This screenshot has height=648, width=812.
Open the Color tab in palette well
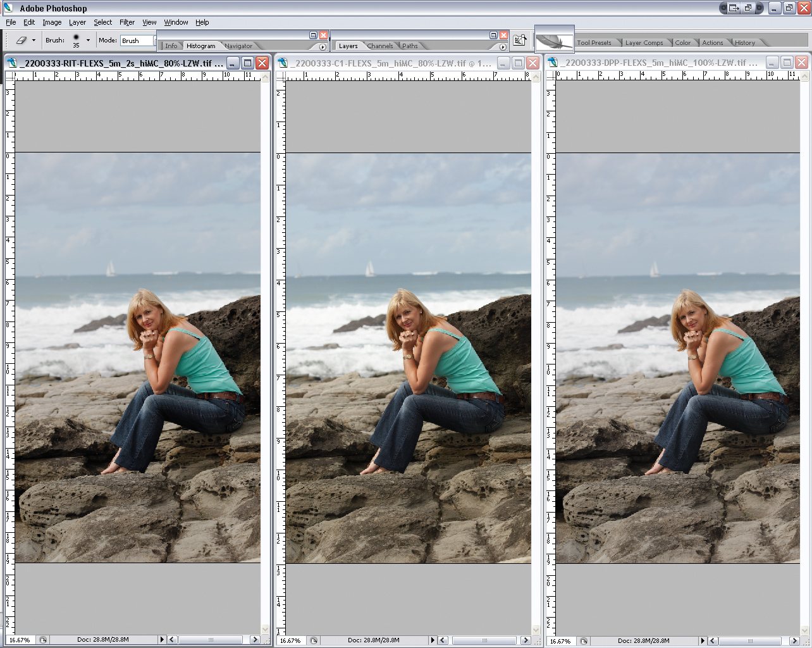click(682, 42)
